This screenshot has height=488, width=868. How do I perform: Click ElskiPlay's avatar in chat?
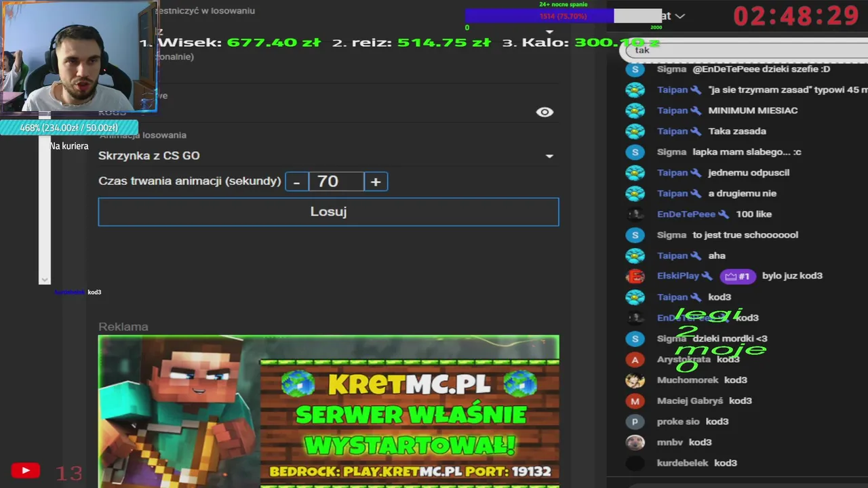click(x=635, y=277)
